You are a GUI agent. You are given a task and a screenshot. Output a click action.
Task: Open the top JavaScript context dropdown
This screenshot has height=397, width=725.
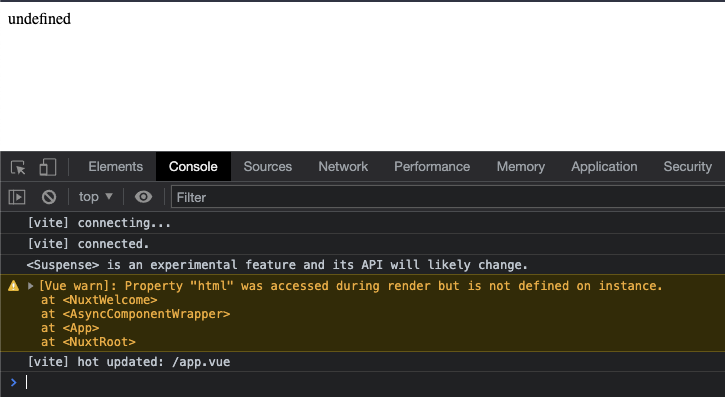coord(96,197)
